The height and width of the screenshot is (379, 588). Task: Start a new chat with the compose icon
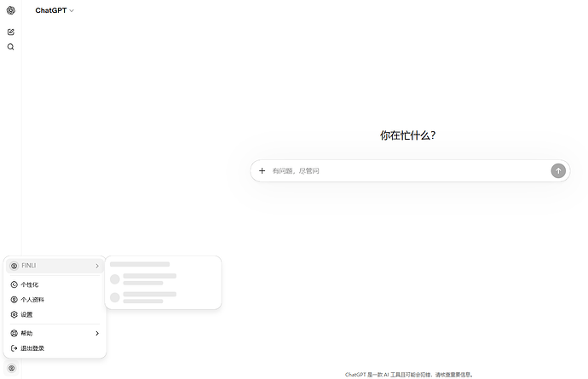pyautogui.click(x=11, y=32)
